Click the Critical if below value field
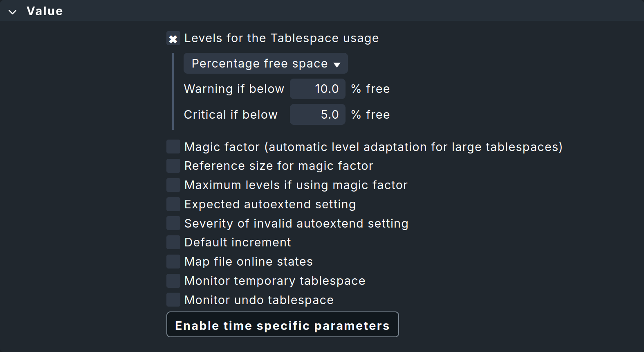 point(318,114)
